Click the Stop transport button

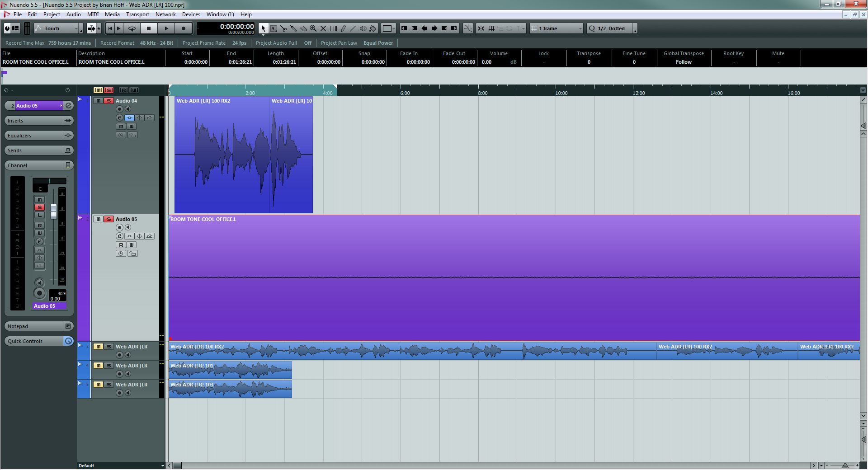(x=149, y=28)
